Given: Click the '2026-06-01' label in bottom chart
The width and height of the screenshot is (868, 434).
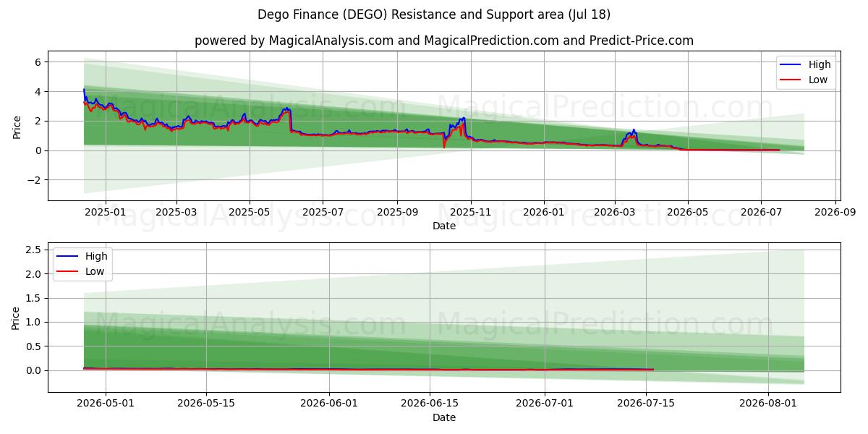Looking at the screenshot, I should click(329, 404).
